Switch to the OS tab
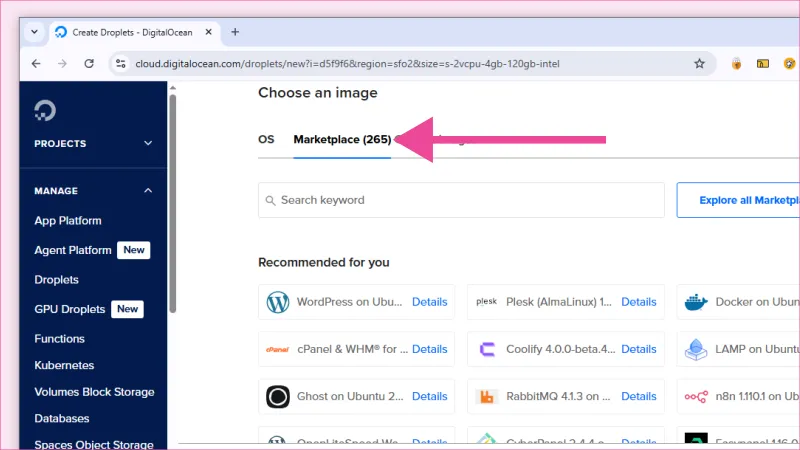The height and width of the screenshot is (450, 800). click(x=266, y=139)
